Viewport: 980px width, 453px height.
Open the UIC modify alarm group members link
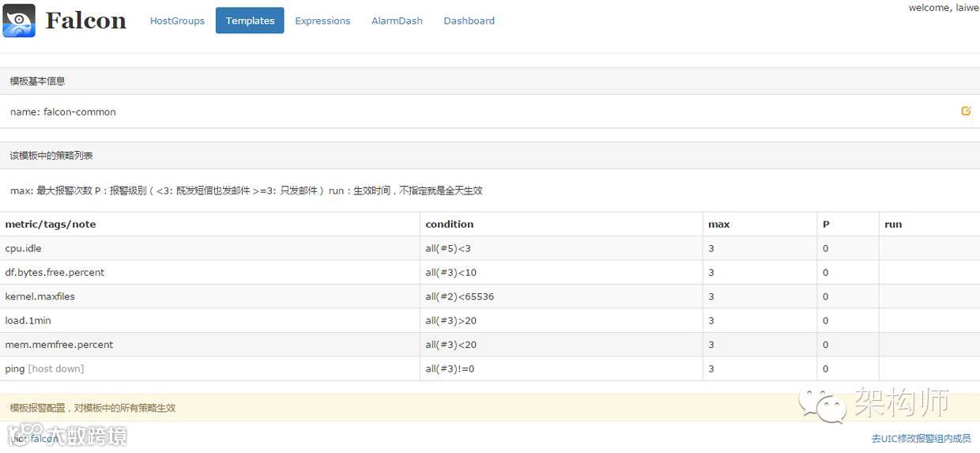tap(921, 438)
